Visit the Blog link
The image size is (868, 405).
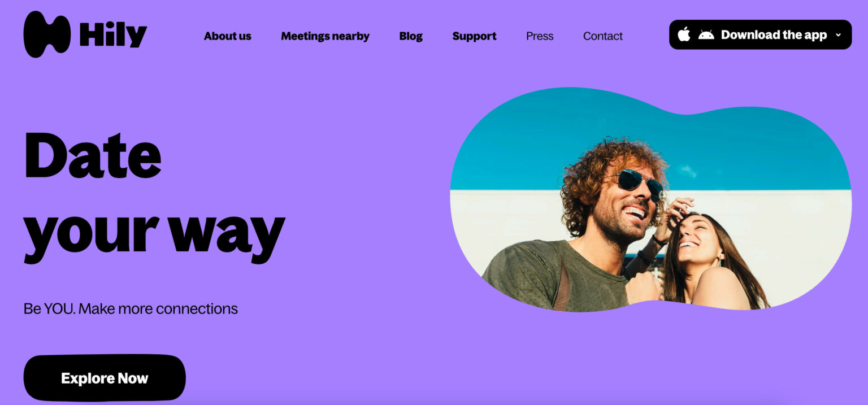tap(411, 36)
